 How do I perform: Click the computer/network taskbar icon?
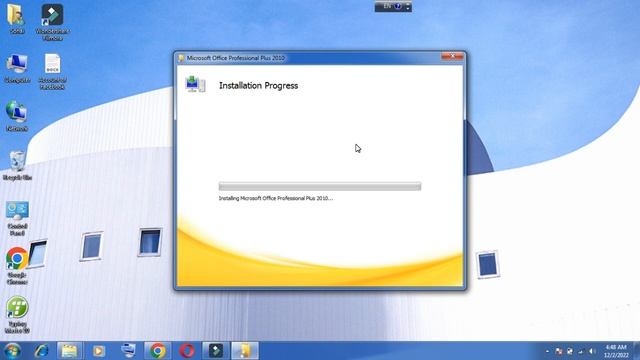[128, 351]
